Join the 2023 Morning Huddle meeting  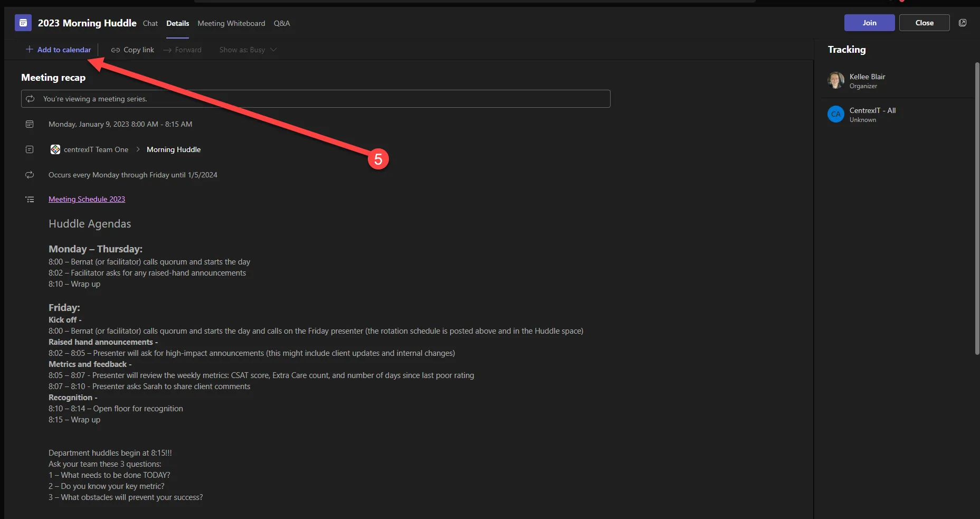point(869,23)
